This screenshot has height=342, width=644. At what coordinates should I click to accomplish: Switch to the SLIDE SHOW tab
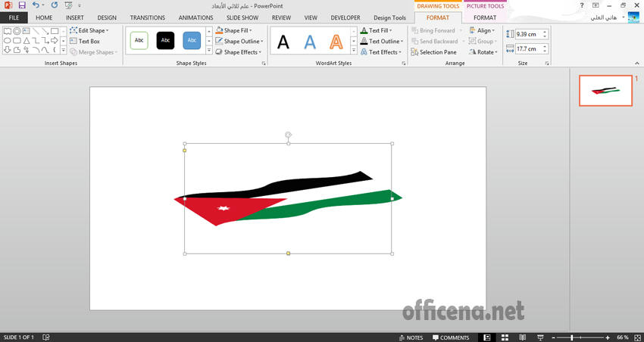point(242,17)
